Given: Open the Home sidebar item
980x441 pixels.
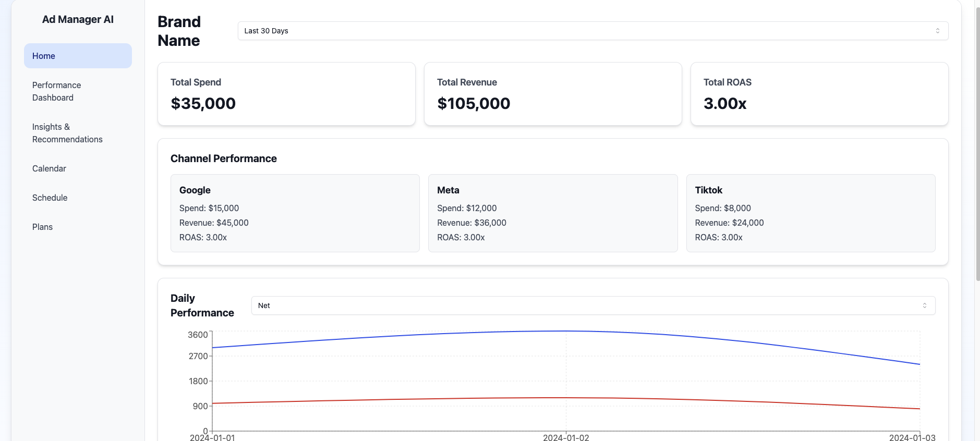Looking at the screenshot, I should pyautogui.click(x=78, y=56).
